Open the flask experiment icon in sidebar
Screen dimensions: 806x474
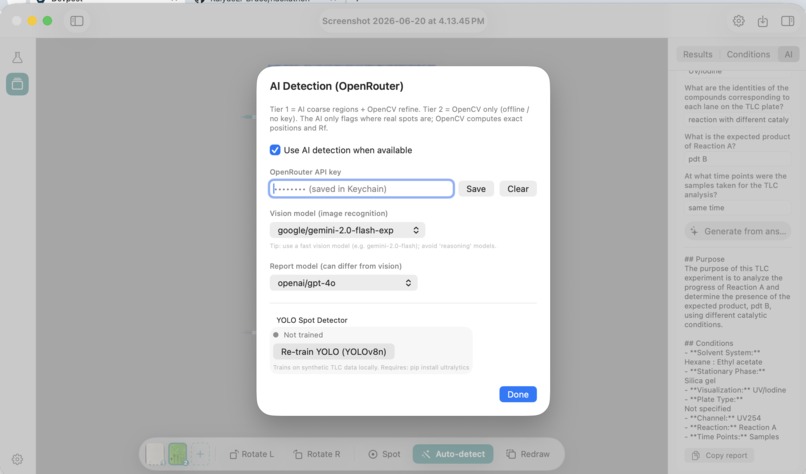(17, 57)
